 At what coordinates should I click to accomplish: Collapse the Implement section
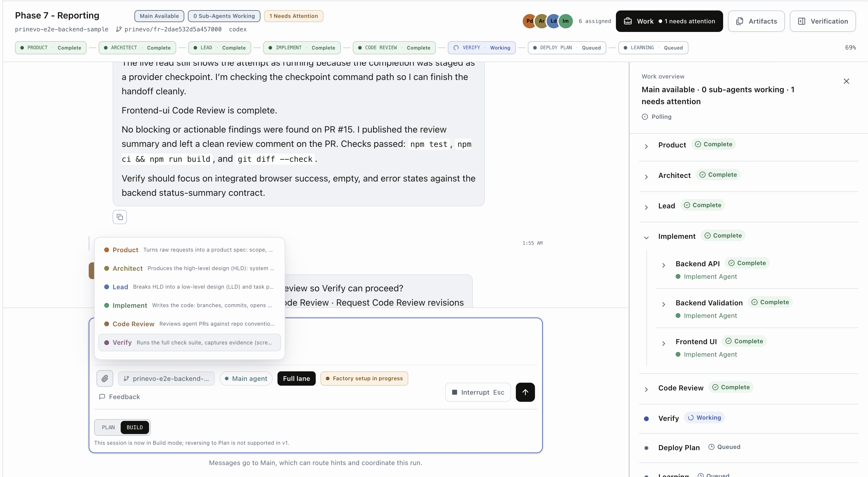[x=646, y=238]
